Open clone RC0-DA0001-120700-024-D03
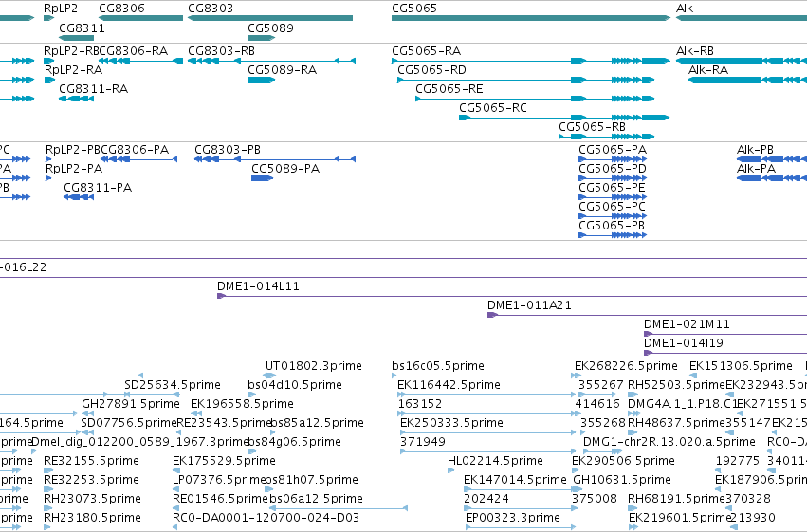Image resolution: width=807 pixels, height=532 pixels. tap(266, 518)
